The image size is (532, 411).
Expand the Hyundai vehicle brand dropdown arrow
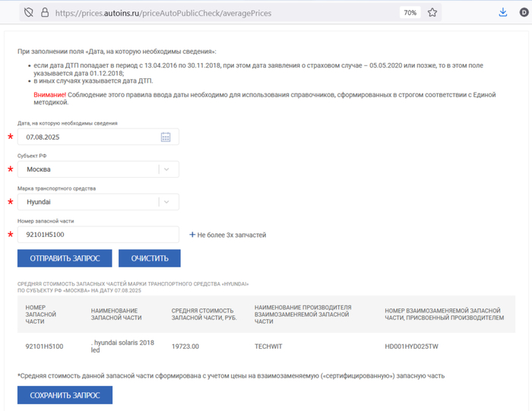(167, 202)
